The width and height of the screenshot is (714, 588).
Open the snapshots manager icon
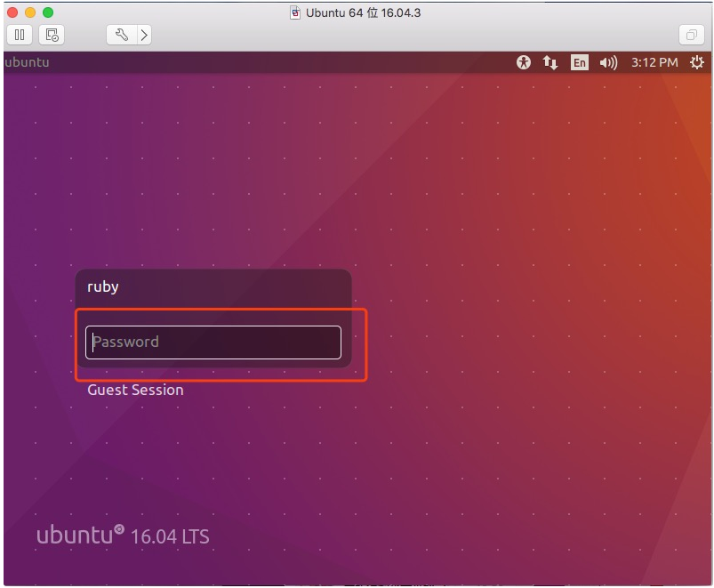[52, 35]
